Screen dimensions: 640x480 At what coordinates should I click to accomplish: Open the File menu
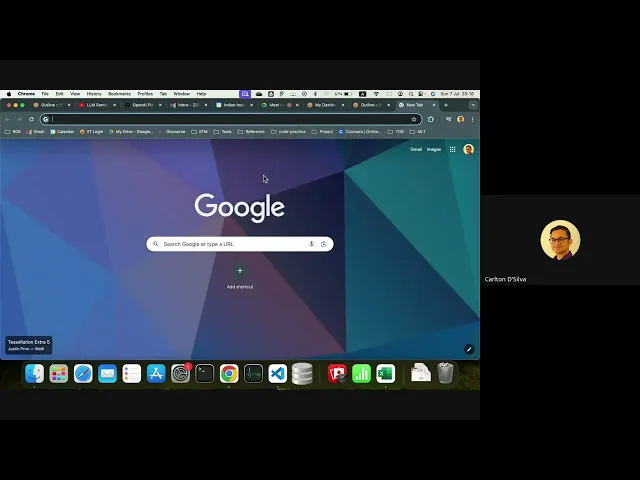(45, 94)
